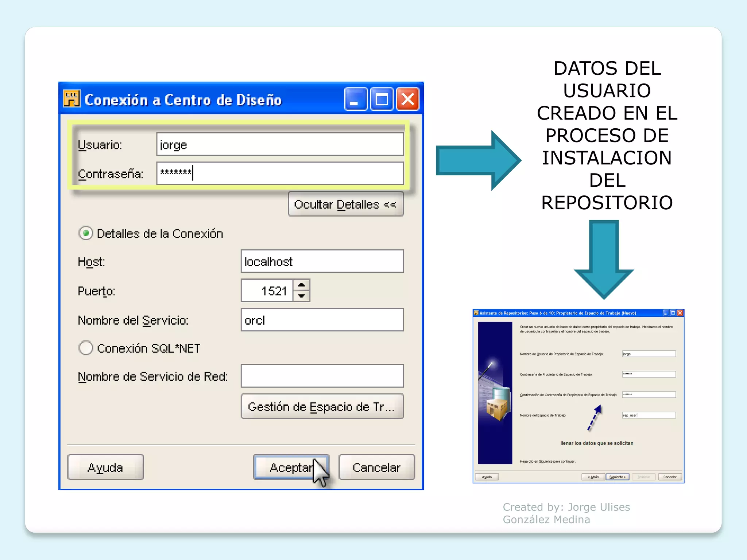Click the Ayuda button in connection dialog
Viewport: 747px width, 560px height.
(x=105, y=467)
